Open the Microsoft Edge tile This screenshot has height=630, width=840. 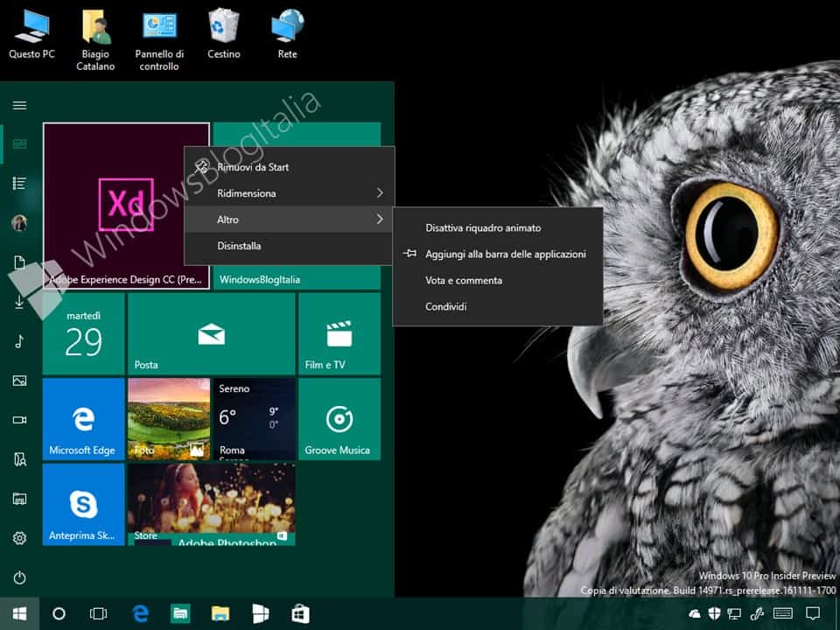[84, 419]
